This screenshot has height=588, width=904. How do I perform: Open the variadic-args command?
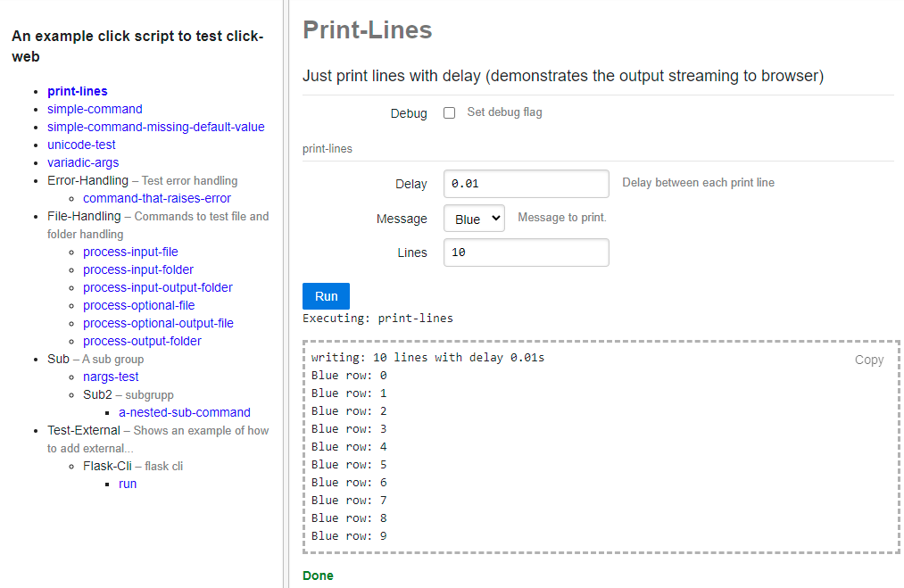coord(83,162)
